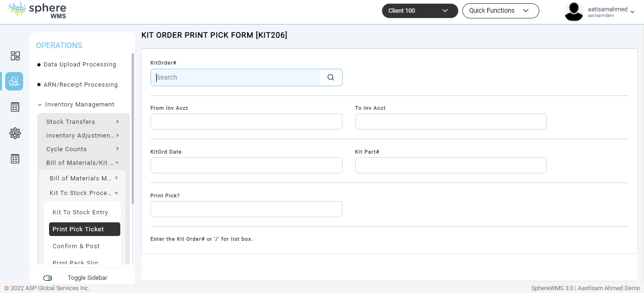Click the sidebar vertical scrollbar
Viewport: 644px width, 293px height.
[x=133, y=128]
